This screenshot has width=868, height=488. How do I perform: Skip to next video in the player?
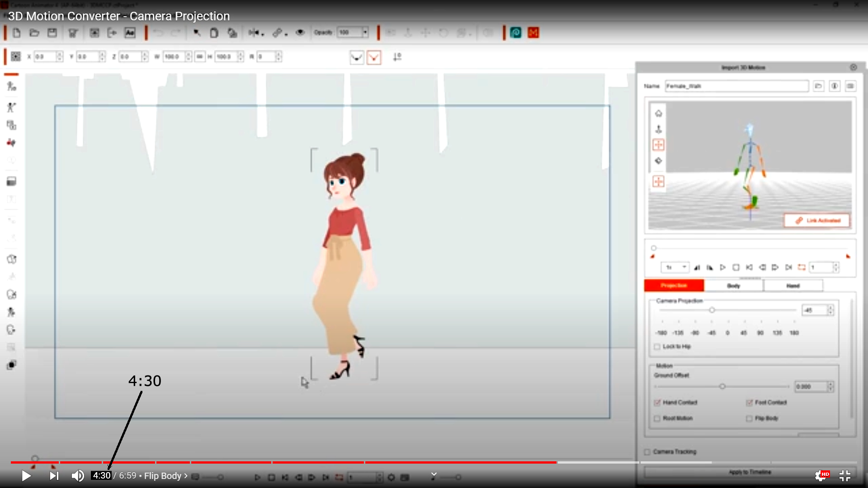coord(54,476)
